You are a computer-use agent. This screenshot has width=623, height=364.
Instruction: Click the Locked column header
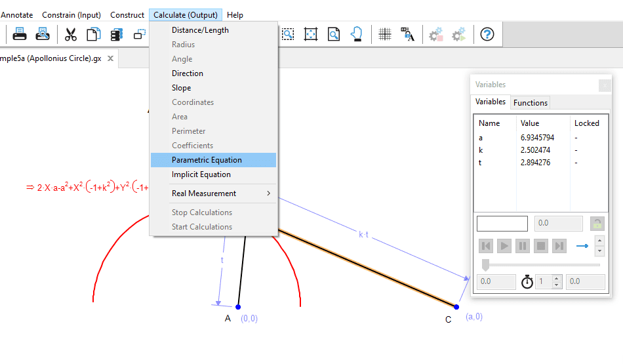(x=586, y=123)
